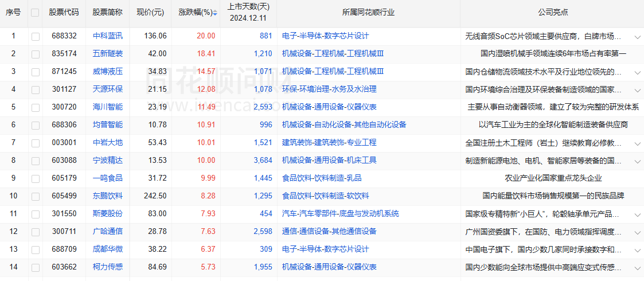Select checkbox for stock 871245
This screenshot has width=644, height=281.
click(36, 72)
